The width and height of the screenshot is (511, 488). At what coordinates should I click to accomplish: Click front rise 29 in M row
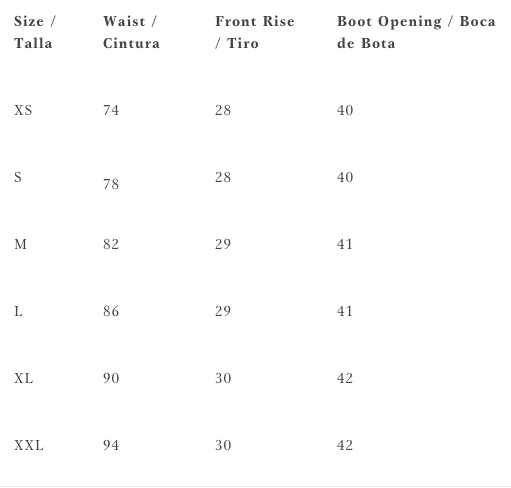click(x=223, y=244)
